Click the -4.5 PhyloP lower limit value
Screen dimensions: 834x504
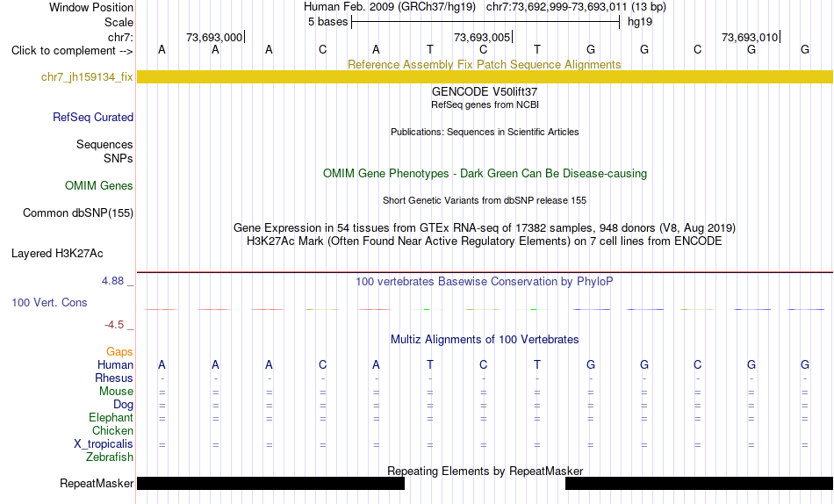point(114,325)
